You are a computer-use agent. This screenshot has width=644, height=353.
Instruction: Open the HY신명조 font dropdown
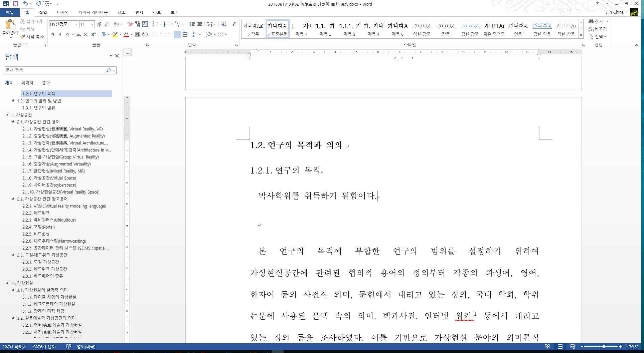[76, 24]
